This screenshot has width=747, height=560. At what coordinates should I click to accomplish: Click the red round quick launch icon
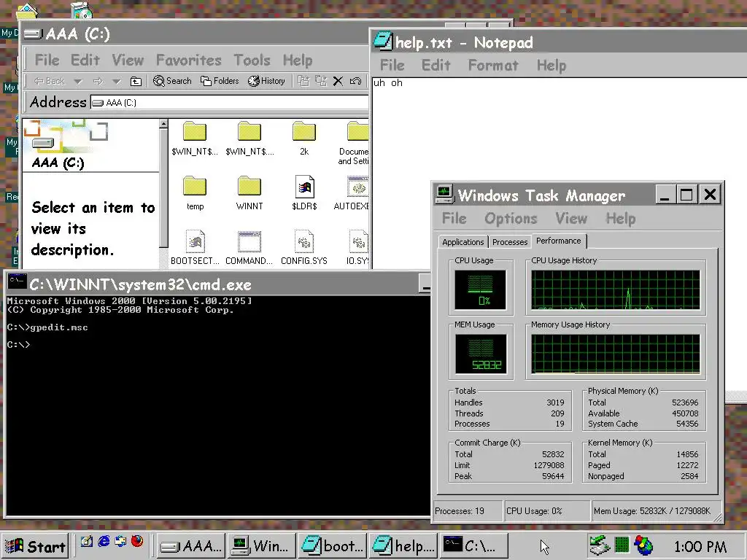[x=137, y=542]
